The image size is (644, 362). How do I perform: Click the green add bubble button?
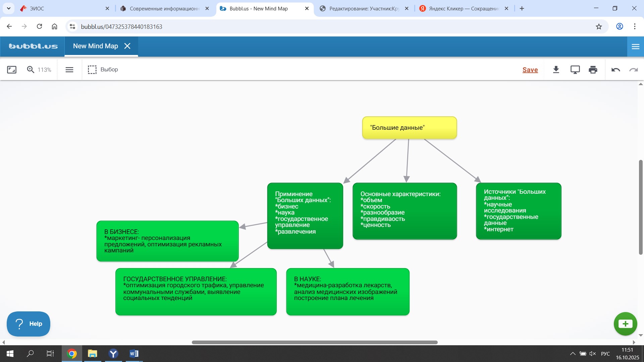pyautogui.click(x=625, y=324)
